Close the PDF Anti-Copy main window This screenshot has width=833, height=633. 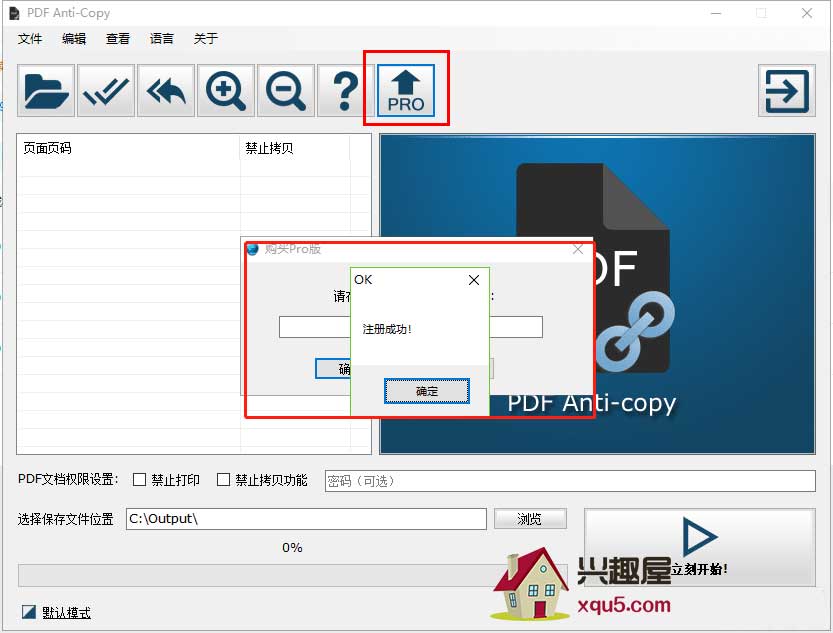click(x=807, y=13)
